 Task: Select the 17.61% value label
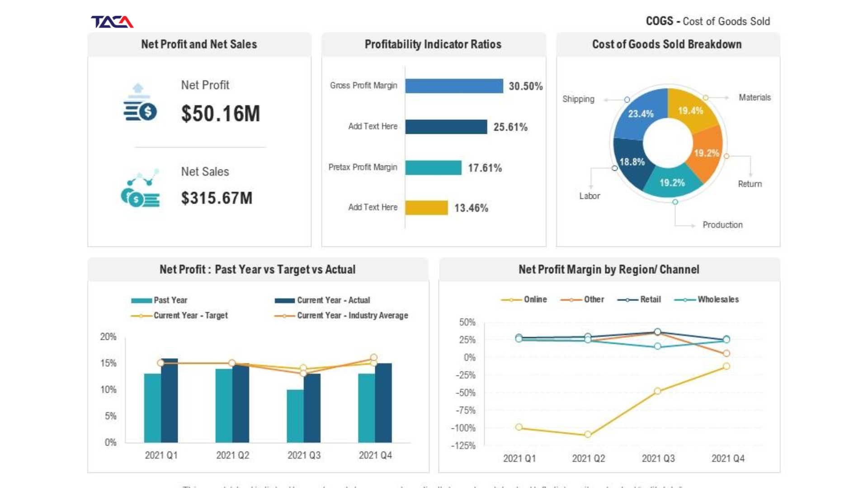click(x=485, y=168)
